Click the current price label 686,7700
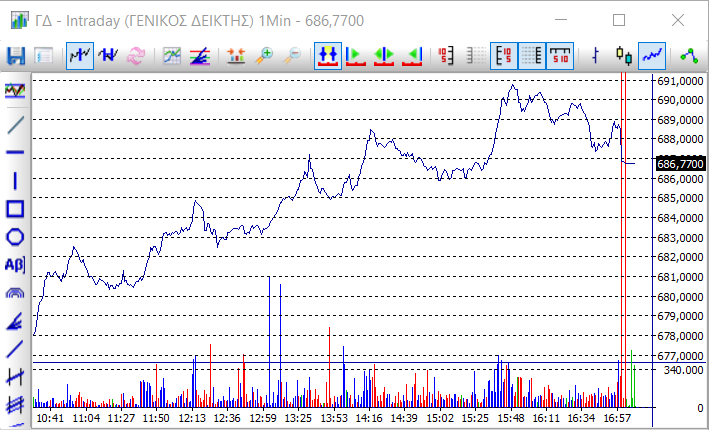This screenshot has height=430, width=709. pos(680,164)
